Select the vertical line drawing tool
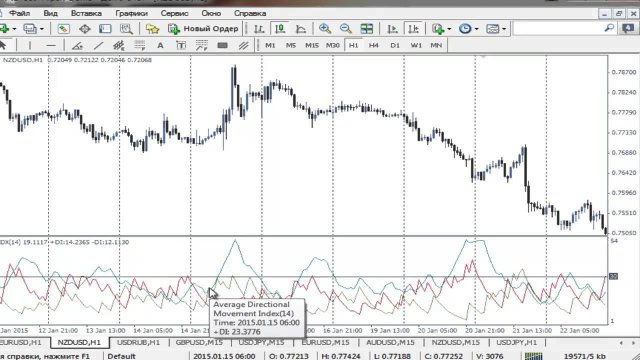 (30, 45)
